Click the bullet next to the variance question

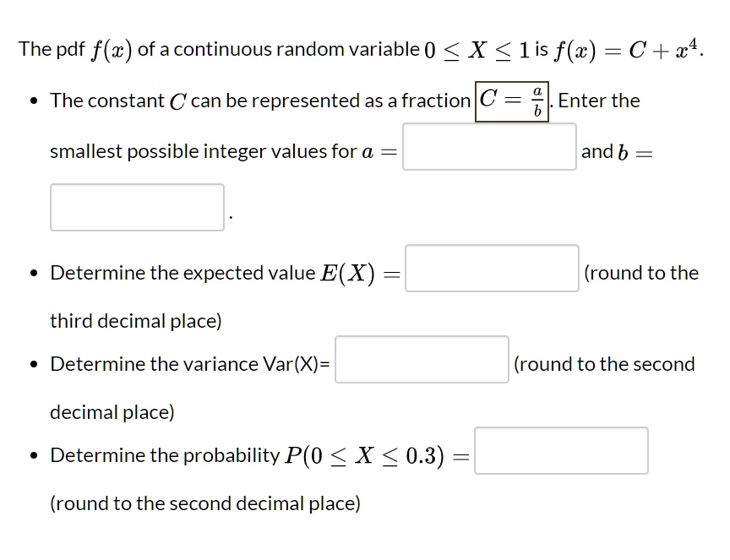(34, 362)
